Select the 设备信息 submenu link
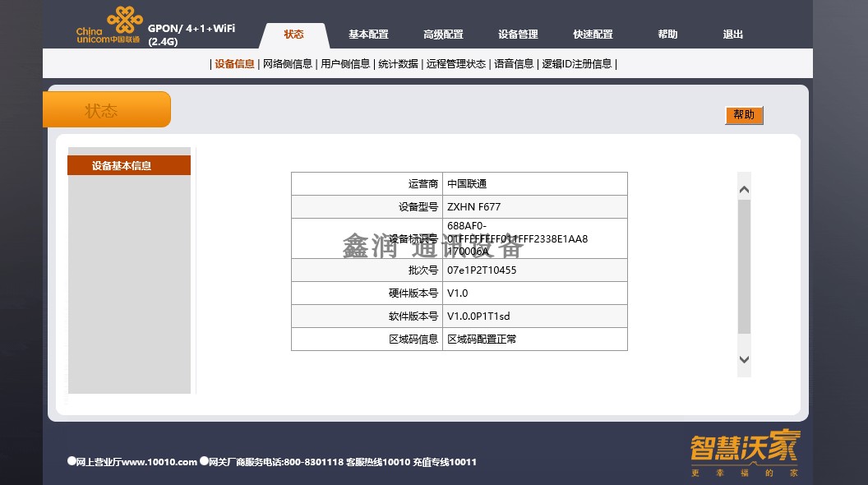The height and width of the screenshot is (485, 868). coord(235,63)
